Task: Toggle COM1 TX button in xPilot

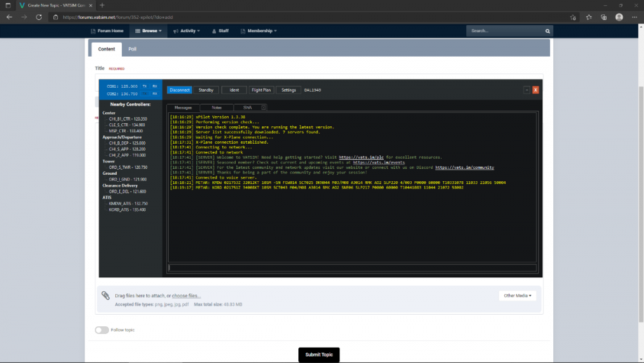Action: coord(144,86)
